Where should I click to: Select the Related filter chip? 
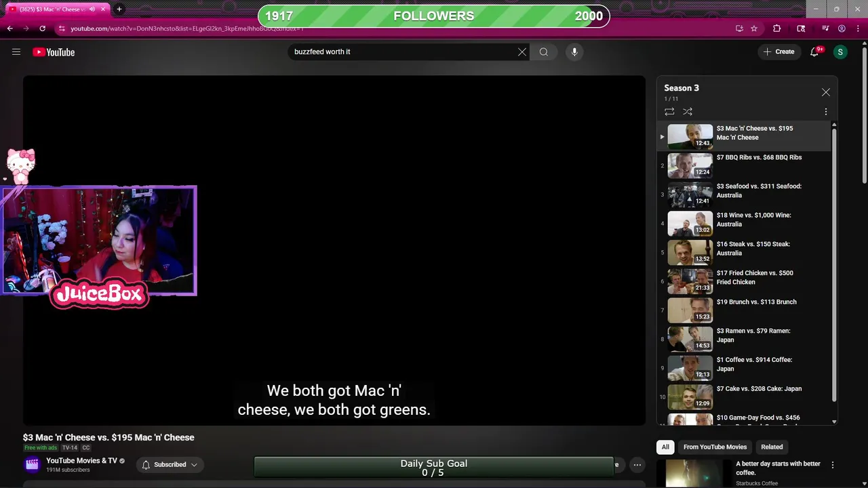click(772, 447)
